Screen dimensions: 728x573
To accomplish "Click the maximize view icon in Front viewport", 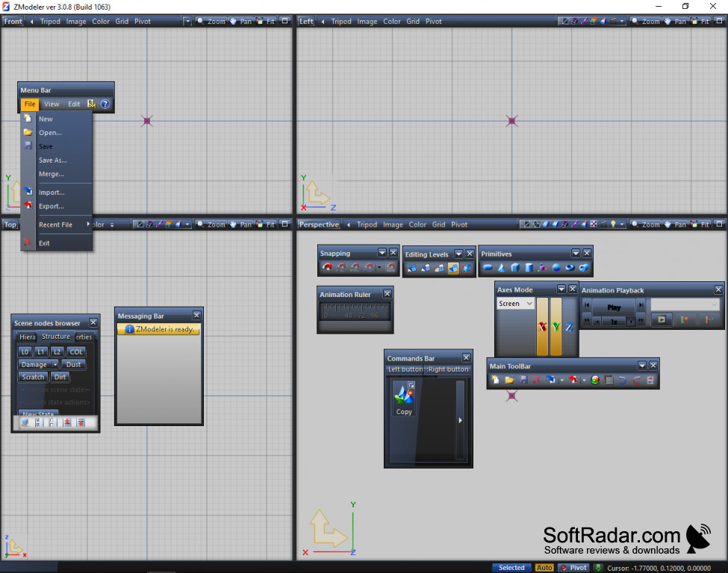I will (285, 21).
